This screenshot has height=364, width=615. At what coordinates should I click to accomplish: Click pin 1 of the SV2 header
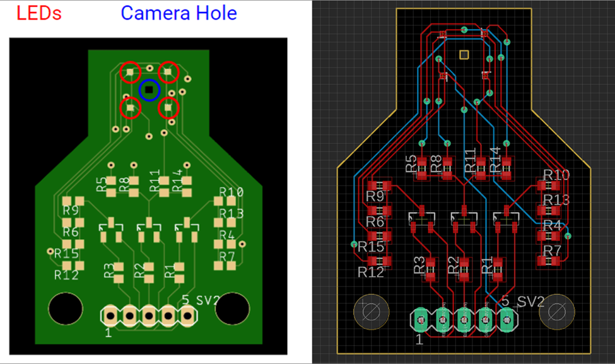click(419, 320)
